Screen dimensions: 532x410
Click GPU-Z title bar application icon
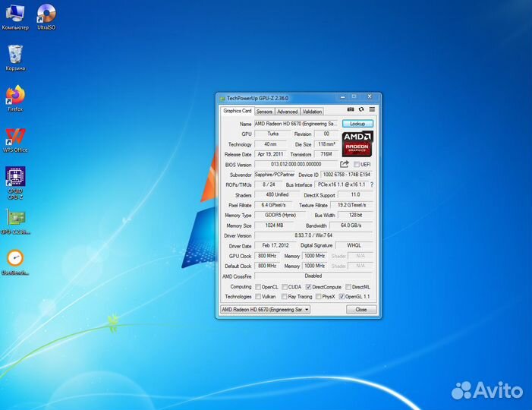(222, 99)
